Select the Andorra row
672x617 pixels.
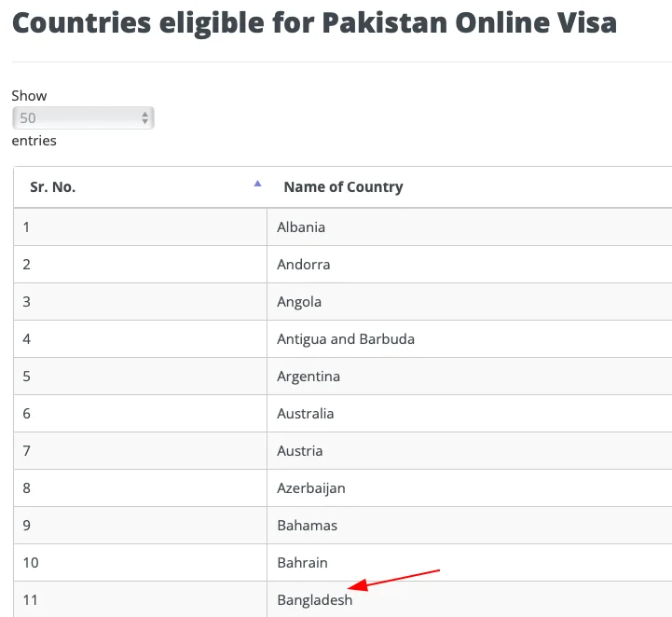point(304,265)
